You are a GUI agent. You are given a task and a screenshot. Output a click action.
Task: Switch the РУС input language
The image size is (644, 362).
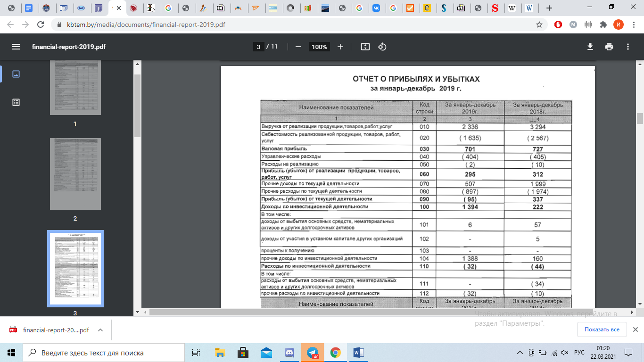pyautogui.click(x=579, y=353)
